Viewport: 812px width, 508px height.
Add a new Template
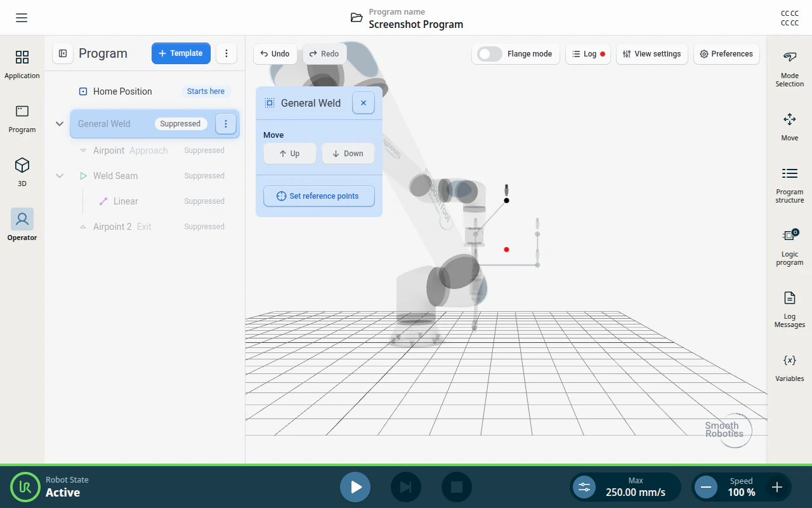tap(181, 53)
